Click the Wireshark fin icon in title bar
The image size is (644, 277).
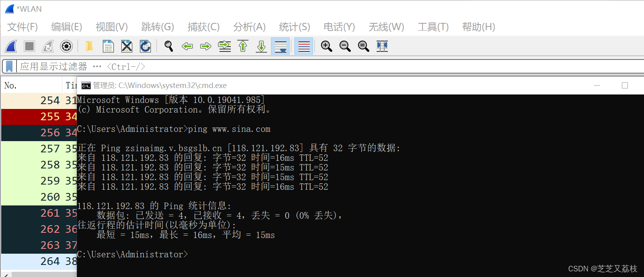point(10,9)
